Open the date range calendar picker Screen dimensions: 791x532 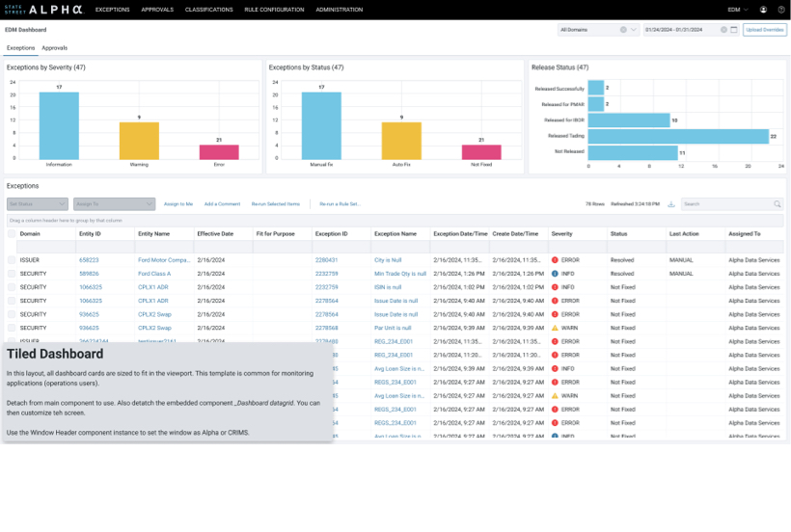[734, 30]
